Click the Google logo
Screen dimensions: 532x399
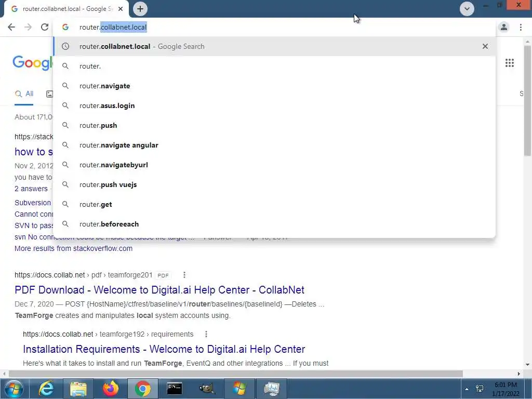tap(33, 63)
